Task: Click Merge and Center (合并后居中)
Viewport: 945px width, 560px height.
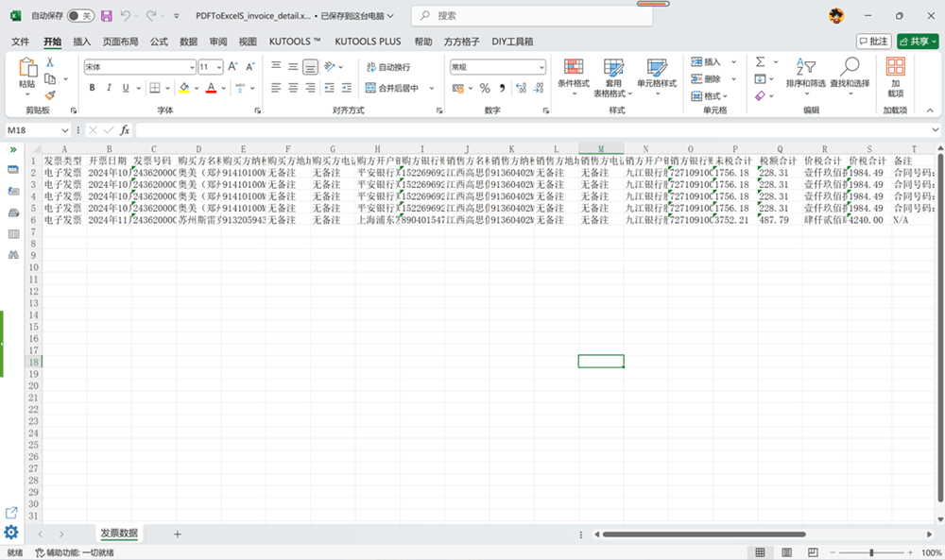Action: [392, 88]
